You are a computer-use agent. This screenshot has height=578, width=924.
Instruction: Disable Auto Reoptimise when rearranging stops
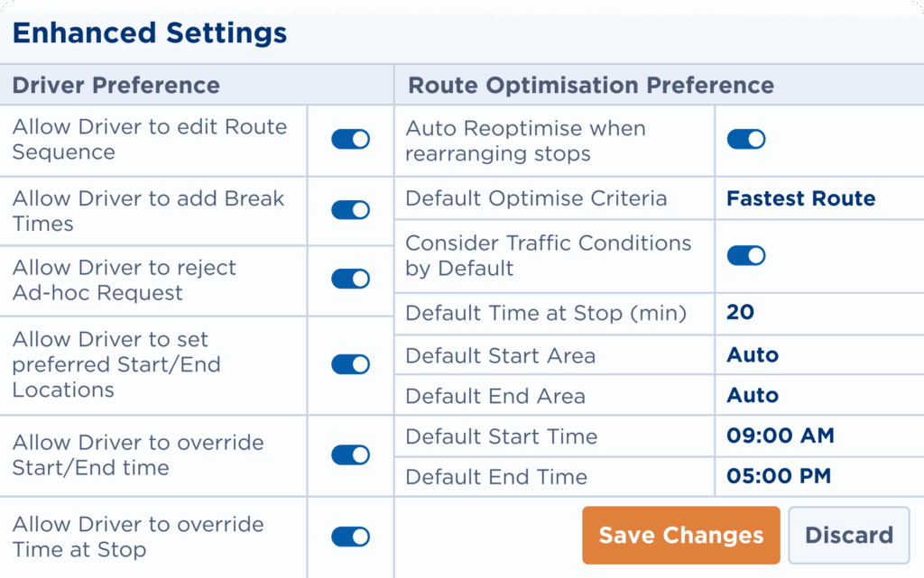[746, 139]
